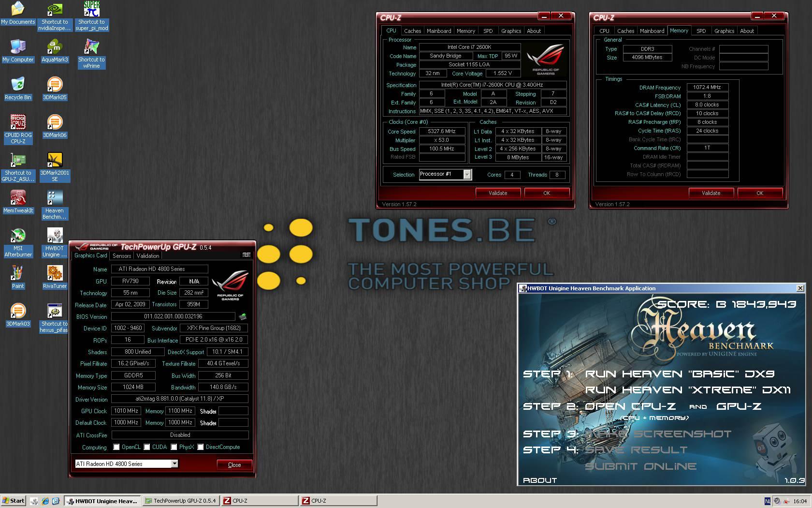
Task: Click BIOS save chip icon in GPU-Z
Action: tap(243, 316)
